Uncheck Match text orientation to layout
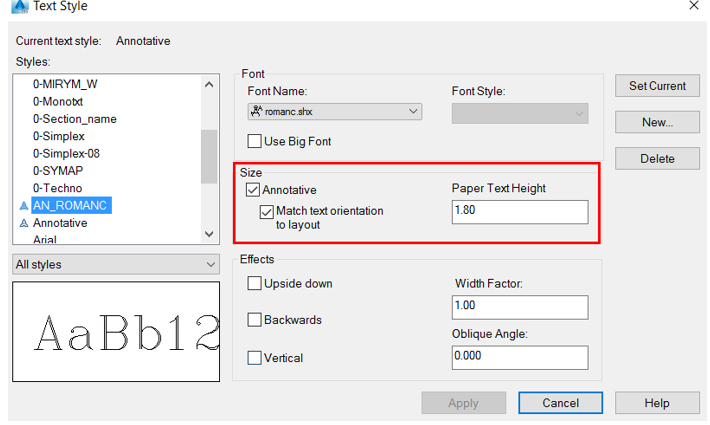The width and height of the screenshot is (710, 425). 267,212
